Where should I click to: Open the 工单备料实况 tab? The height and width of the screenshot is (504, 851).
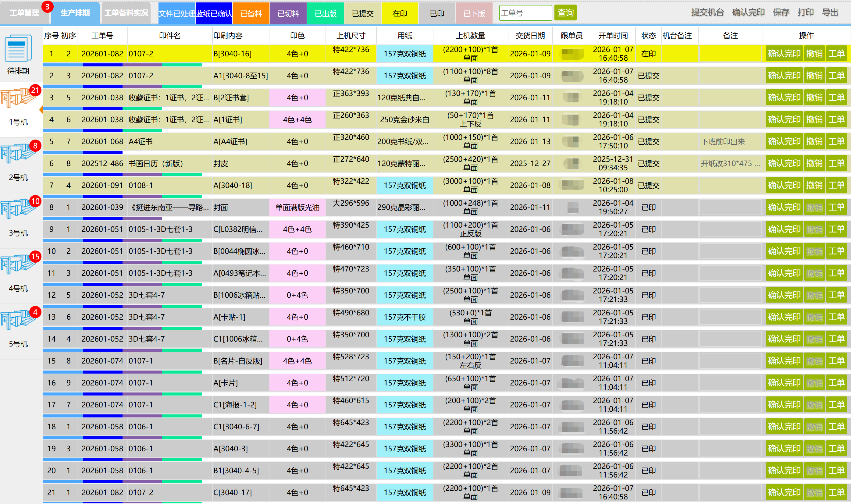click(126, 13)
